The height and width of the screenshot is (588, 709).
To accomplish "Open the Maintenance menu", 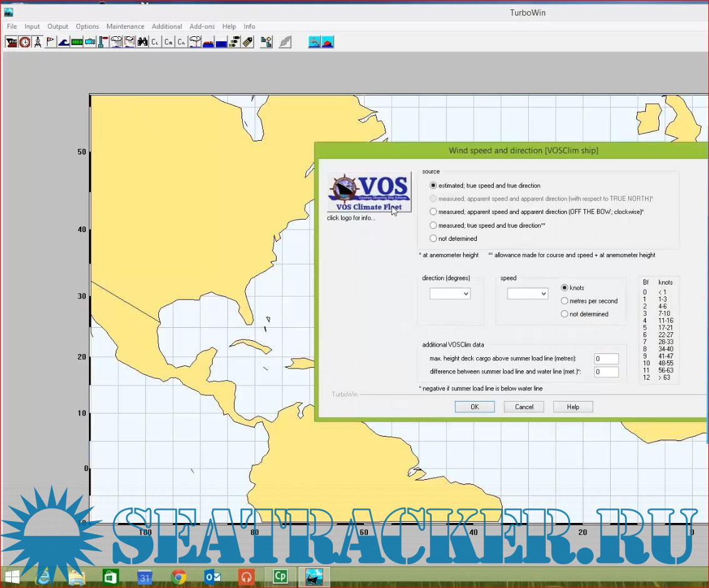I will 125,26.
